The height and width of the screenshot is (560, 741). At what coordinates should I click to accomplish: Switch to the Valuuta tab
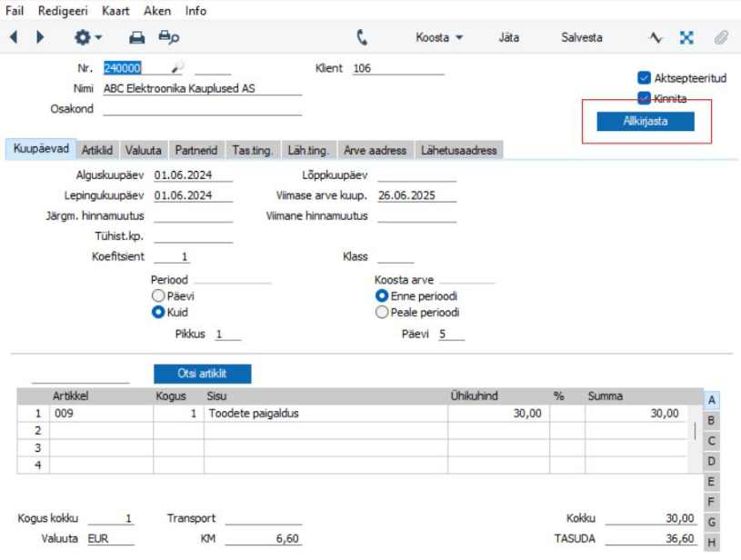(x=143, y=150)
